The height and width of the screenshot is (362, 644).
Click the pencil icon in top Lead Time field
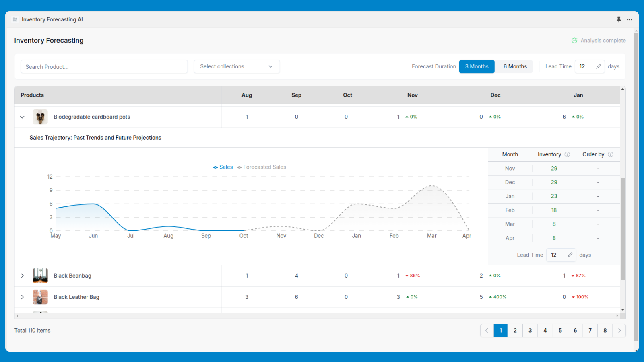click(x=599, y=66)
